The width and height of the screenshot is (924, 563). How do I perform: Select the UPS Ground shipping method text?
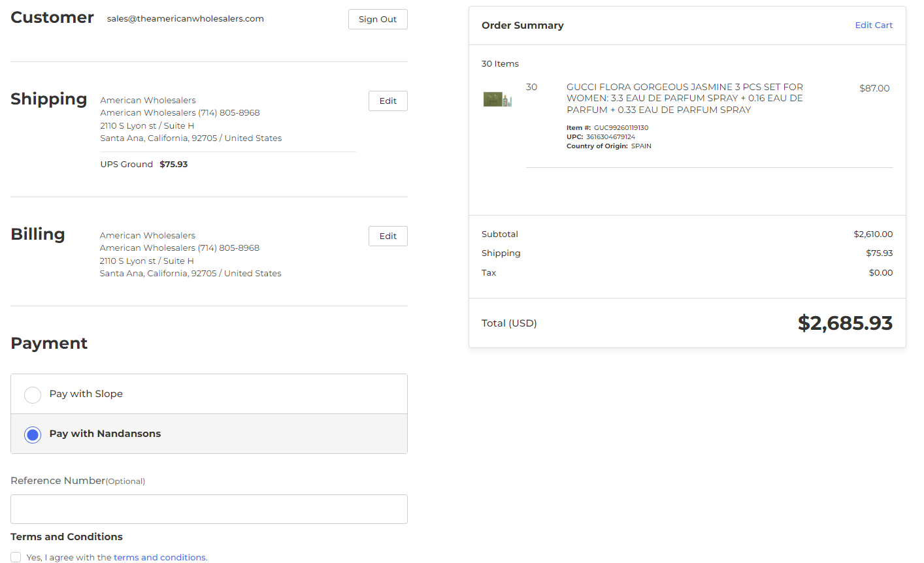(127, 165)
